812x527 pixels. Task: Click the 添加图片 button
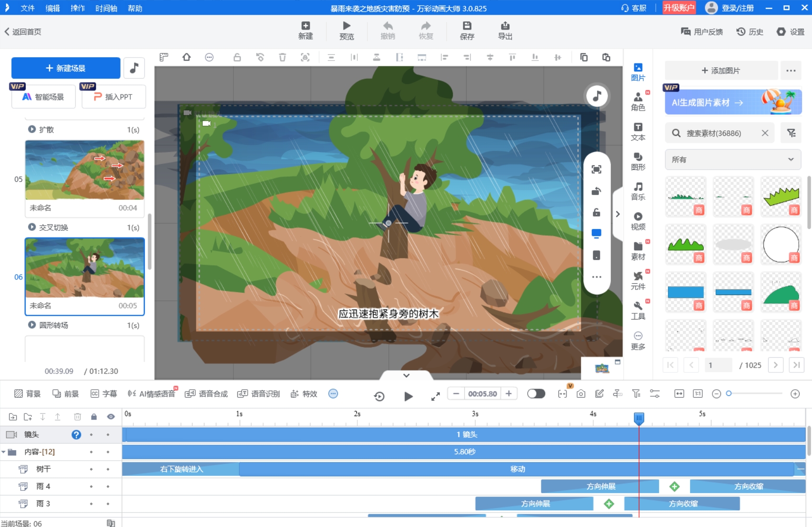tap(721, 71)
